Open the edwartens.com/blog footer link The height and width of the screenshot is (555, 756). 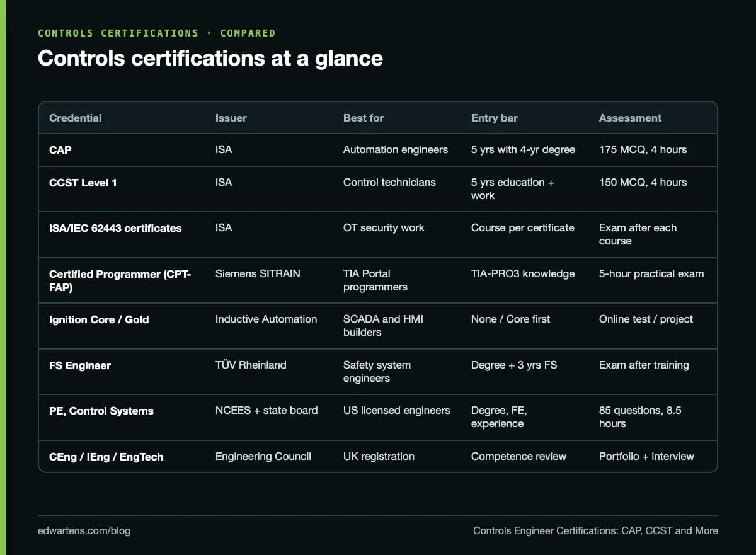click(84, 530)
